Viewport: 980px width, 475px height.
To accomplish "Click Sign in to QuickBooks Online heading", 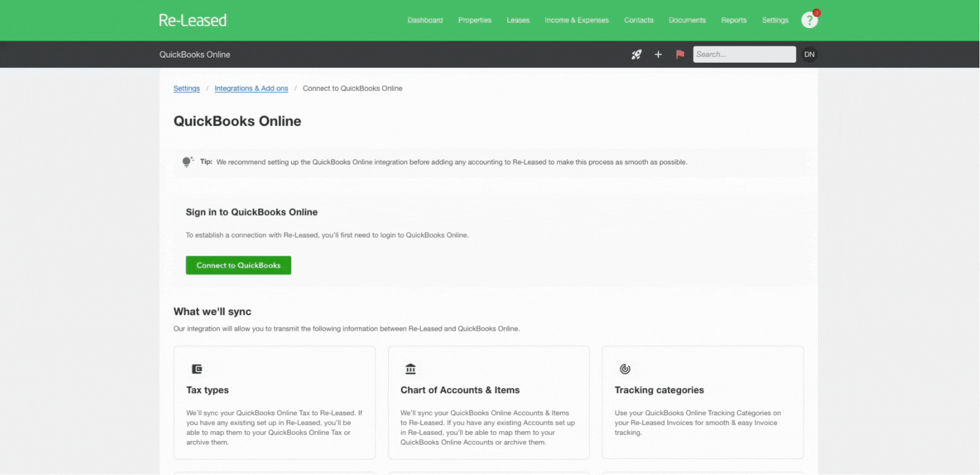I will (x=252, y=212).
